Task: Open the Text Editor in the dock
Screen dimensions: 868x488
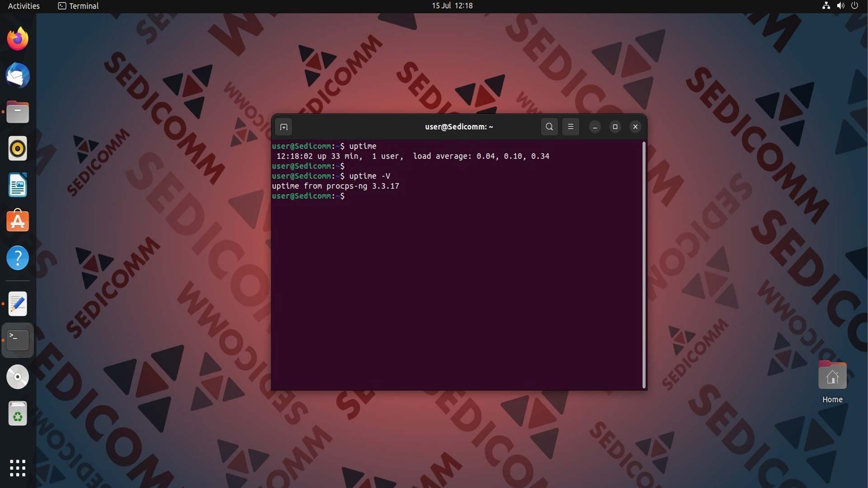Action: coord(18,304)
